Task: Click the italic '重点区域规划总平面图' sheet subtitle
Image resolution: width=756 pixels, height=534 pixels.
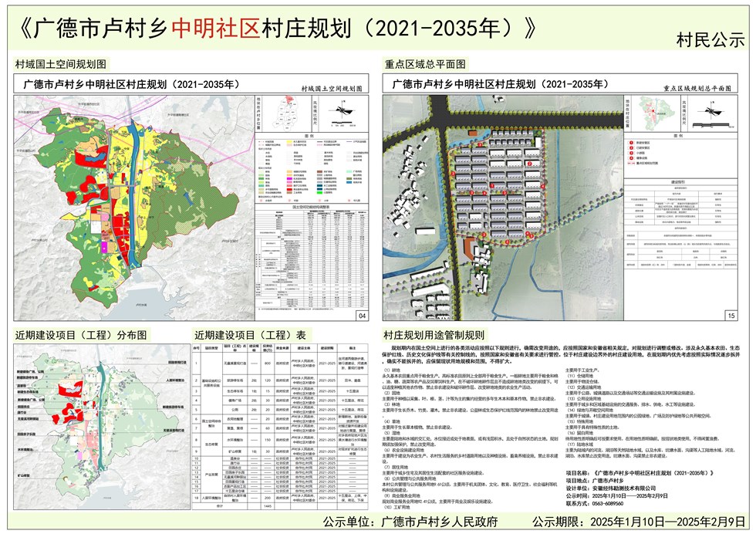Action: coord(697,89)
